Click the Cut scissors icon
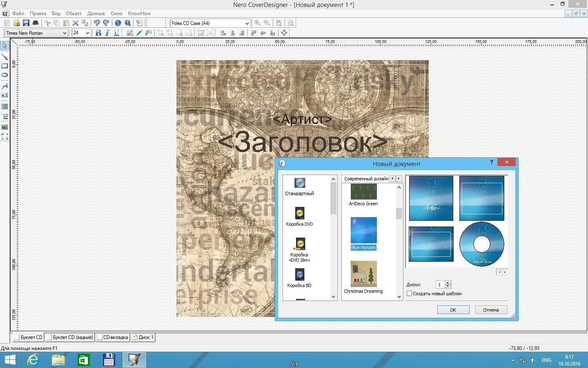 pos(47,23)
